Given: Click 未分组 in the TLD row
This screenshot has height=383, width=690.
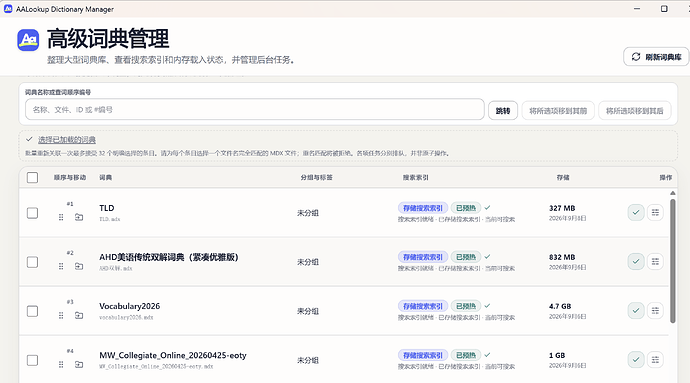Looking at the screenshot, I should coord(308,213).
